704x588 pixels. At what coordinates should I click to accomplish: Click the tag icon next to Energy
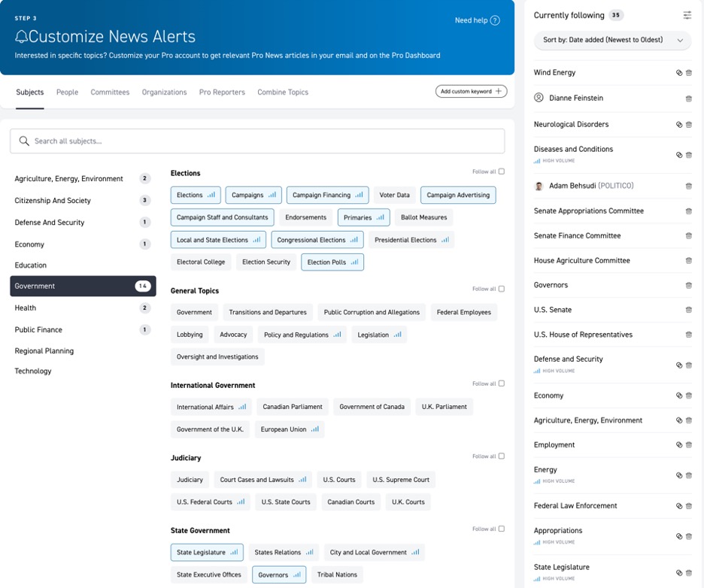679,475
